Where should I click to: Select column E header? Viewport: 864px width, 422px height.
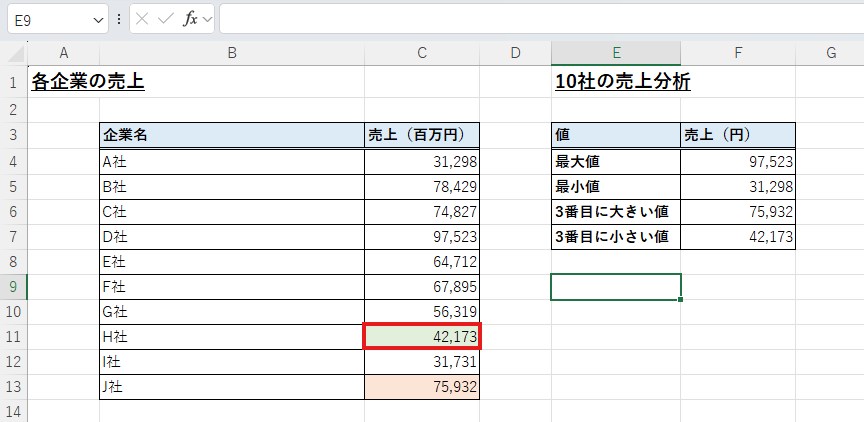[x=616, y=53]
